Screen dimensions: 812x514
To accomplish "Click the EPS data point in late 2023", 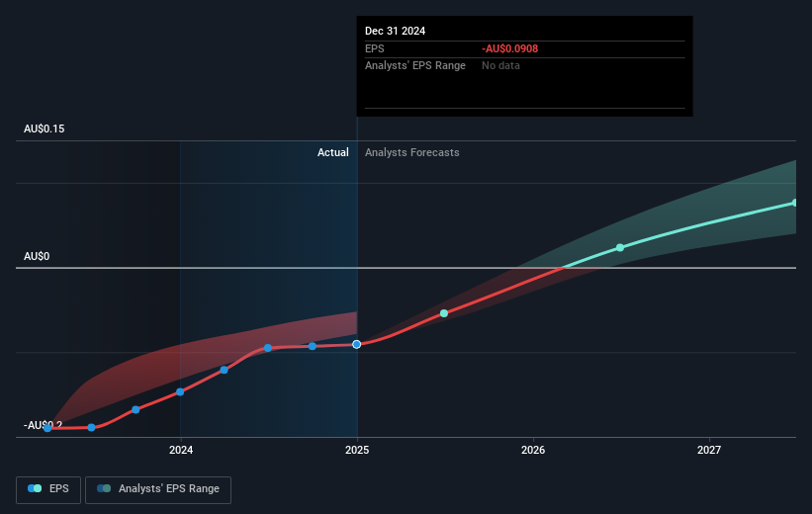I will click(x=135, y=409).
